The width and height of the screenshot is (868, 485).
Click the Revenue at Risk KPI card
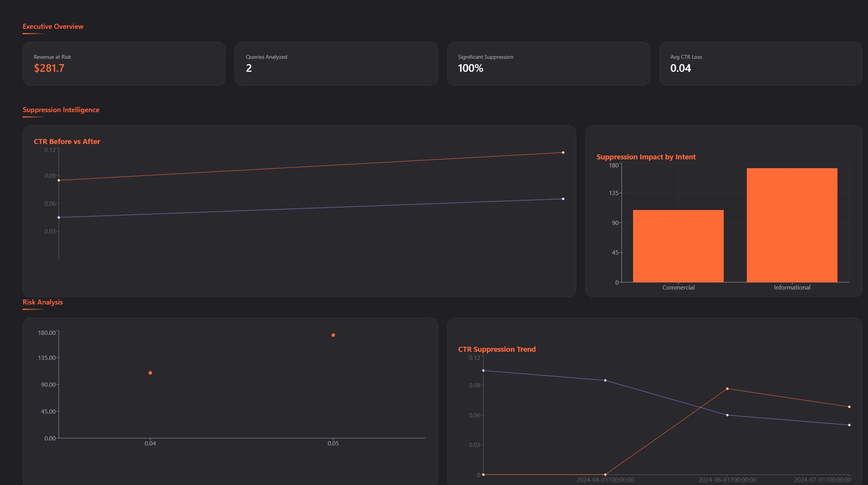(124, 64)
